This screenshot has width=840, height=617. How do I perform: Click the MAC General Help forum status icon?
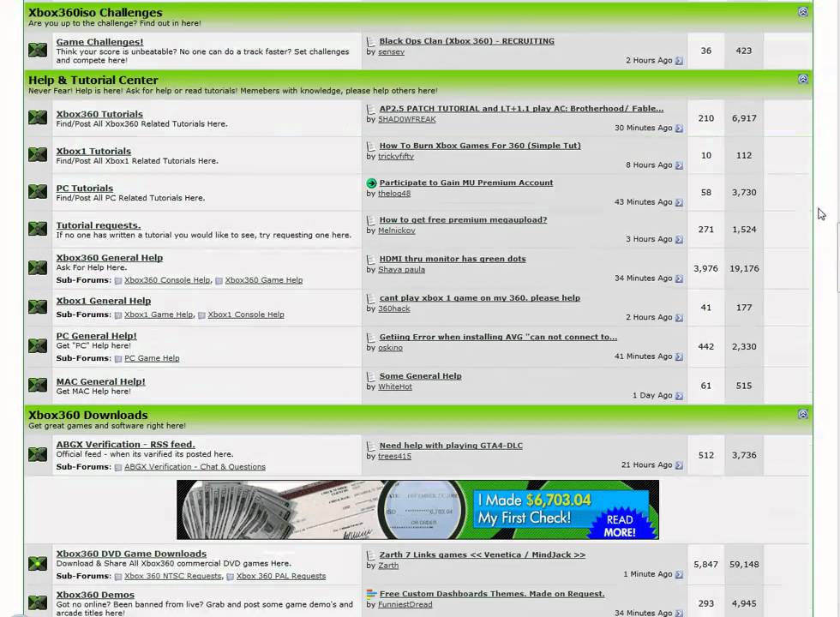[38, 385]
